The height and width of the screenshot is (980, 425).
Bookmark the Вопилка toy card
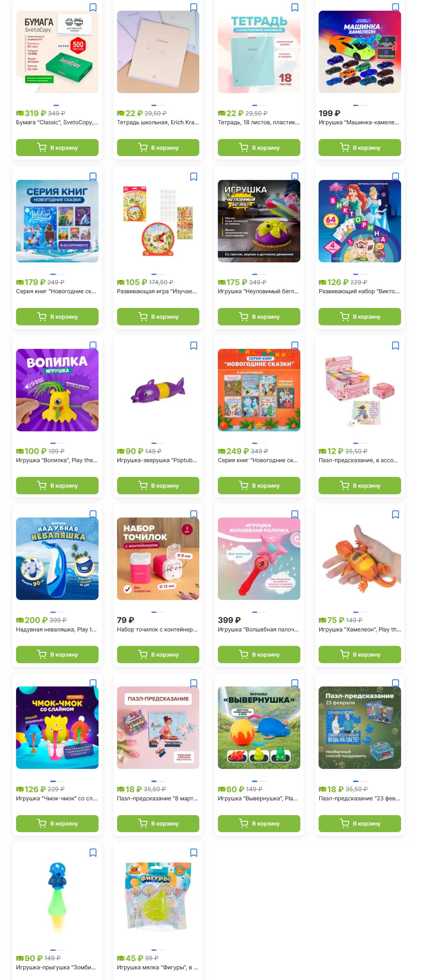[93, 345]
